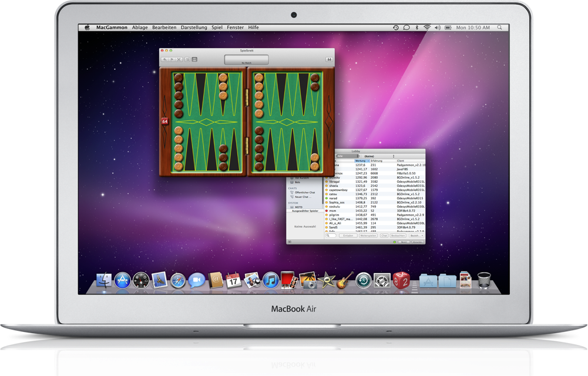Open the (Keine) dropdown in Lobby
Image resolution: width=588 pixels, height=376 pixels.
click(379, 156)
